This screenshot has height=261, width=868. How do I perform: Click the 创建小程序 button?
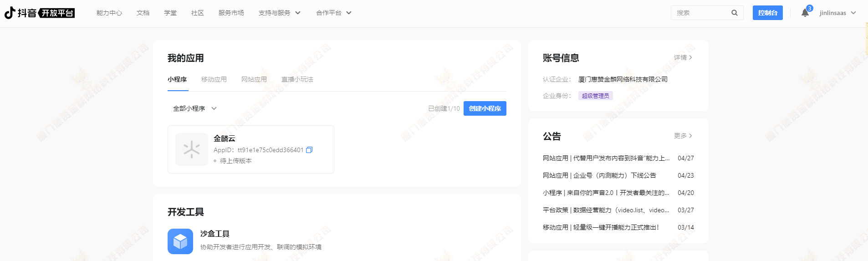pyautogui.click(x=485, y=108)
